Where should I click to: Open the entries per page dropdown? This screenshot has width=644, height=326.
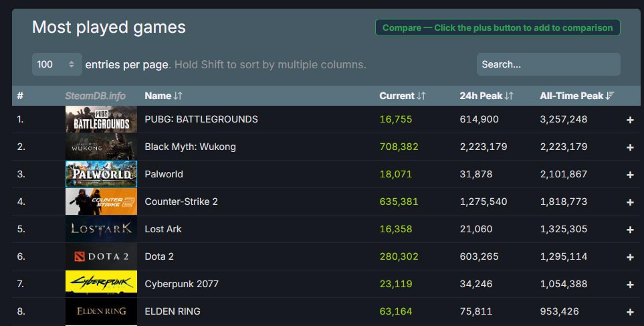pos(57,64)
